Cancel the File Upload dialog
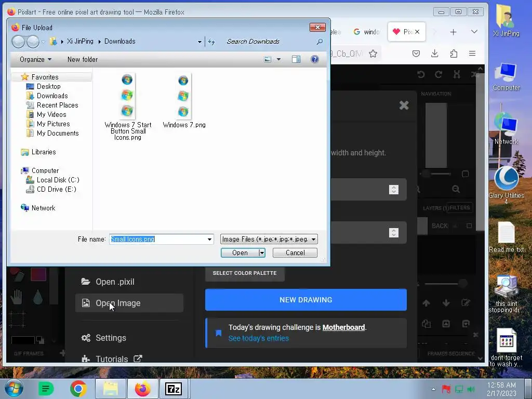This screenshot has width=532, height=399. tap(295, 253)
